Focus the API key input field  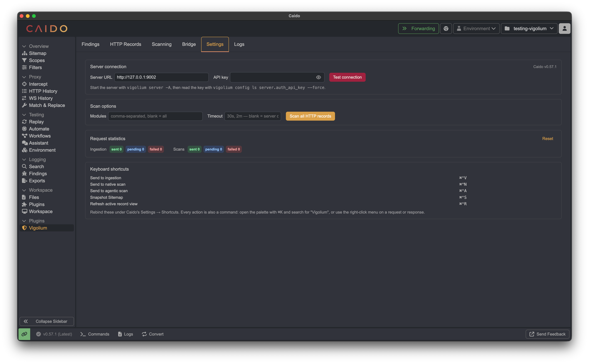click(277, 77)
